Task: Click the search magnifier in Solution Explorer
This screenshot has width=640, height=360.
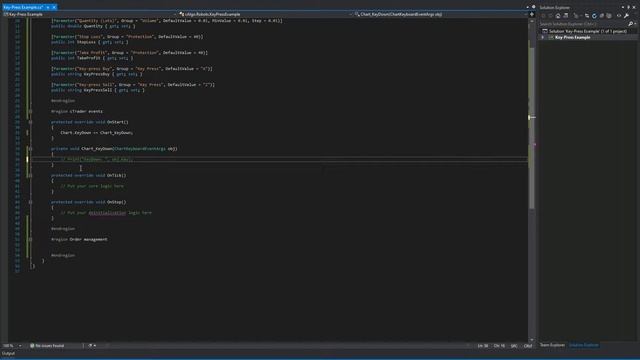Action: point(631,24)
